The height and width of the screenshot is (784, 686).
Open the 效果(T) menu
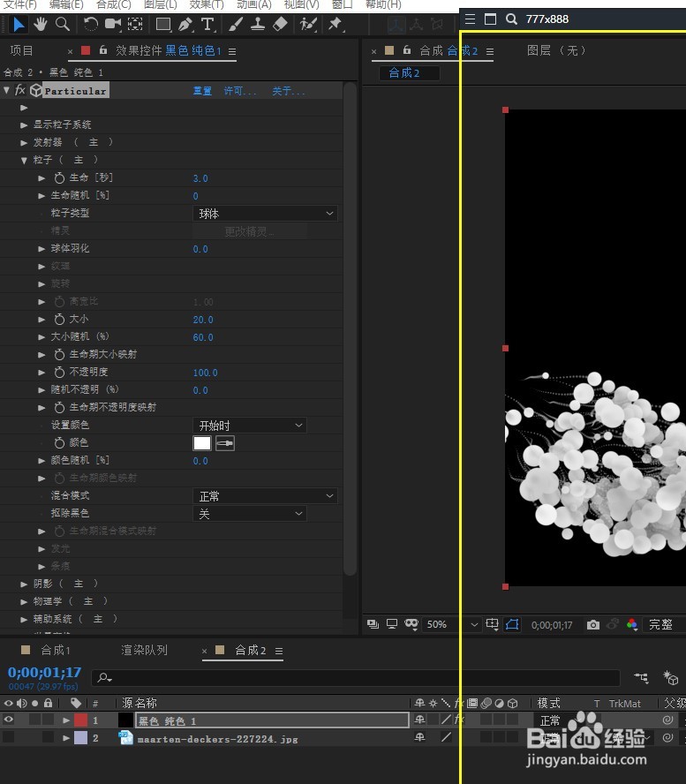pos(207,5)
